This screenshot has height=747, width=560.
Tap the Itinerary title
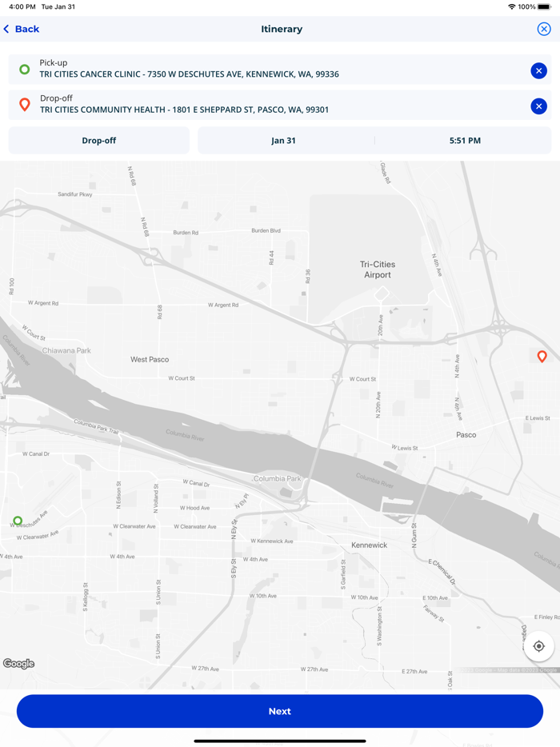[x=282, y=29]
